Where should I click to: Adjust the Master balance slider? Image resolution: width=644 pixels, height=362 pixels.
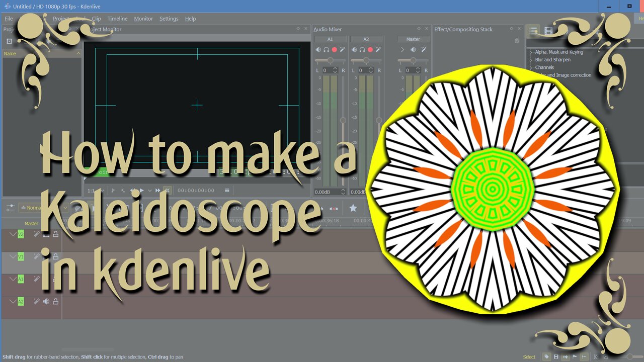[413, 60]
